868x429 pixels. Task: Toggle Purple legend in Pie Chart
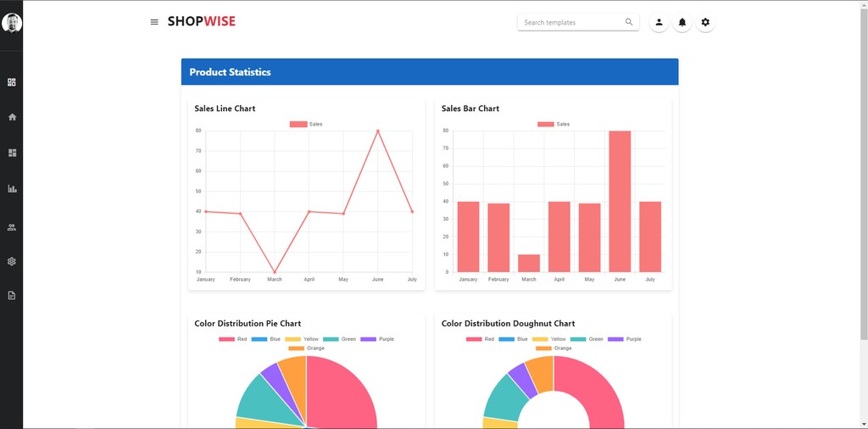click(x=377, y=339)
